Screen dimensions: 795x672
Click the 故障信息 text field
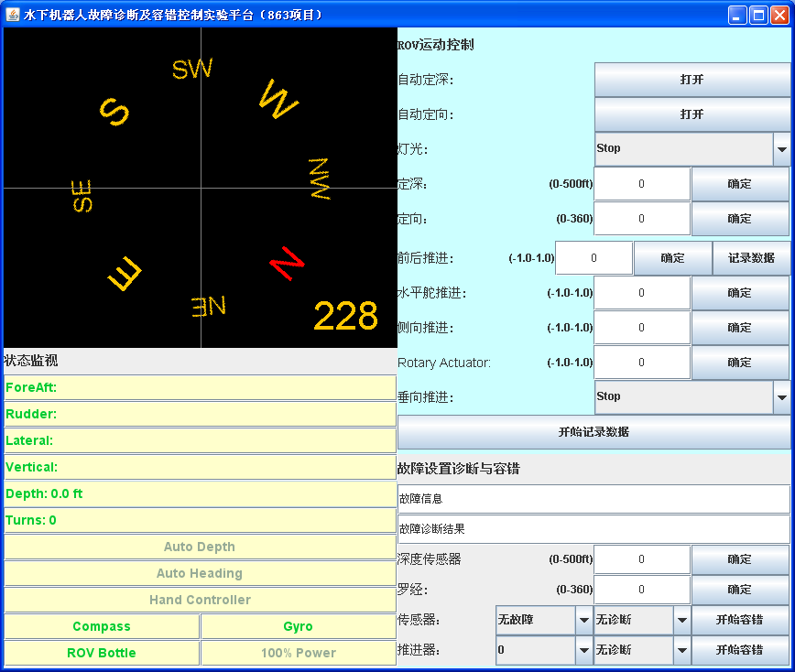click(594, 499)
